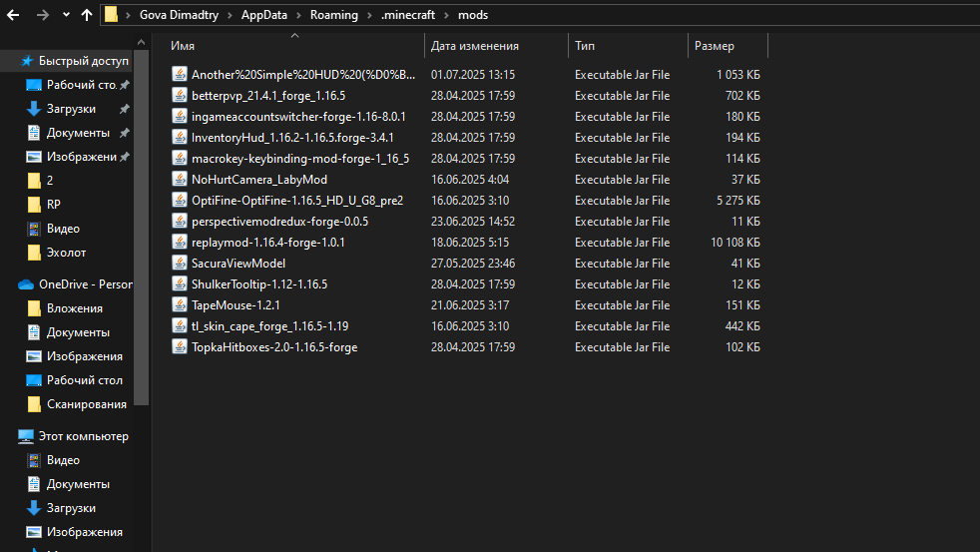Select jar icon of ingameaccountswitcher-forge
The width and height of the screenshot is (980, 552).
click(180, 116)
